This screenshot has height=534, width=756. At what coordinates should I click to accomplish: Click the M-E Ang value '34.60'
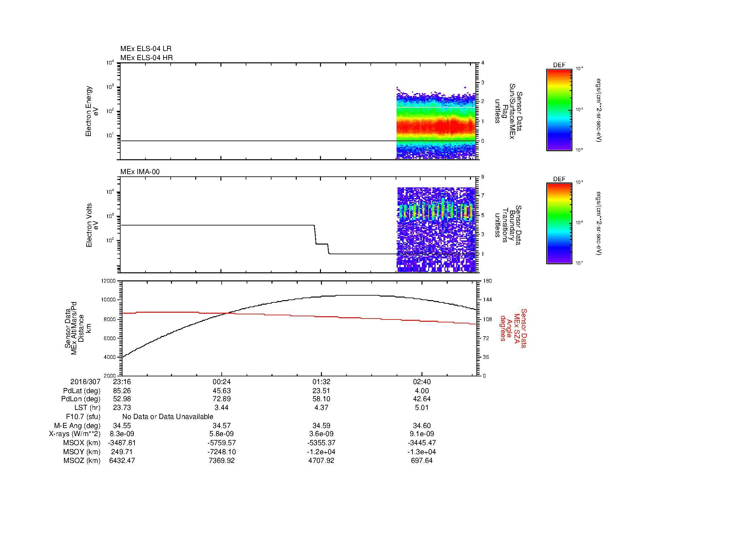(422, 426)
